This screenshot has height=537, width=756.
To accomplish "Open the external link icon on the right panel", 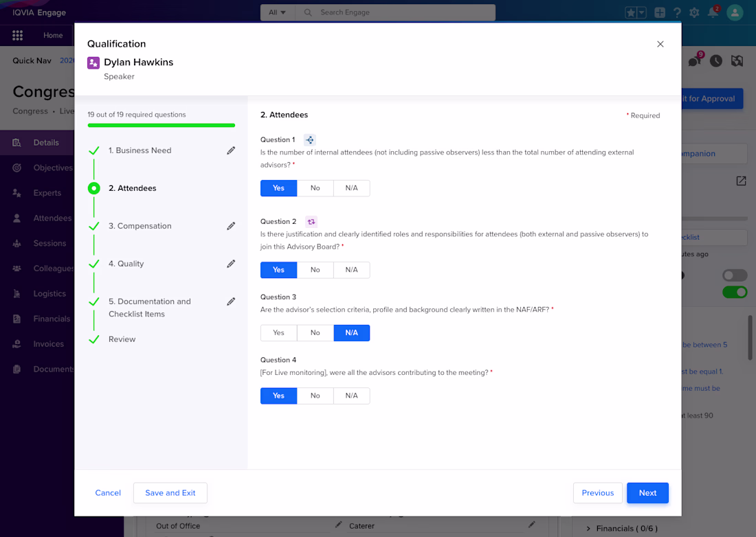I will coord(741,181).
